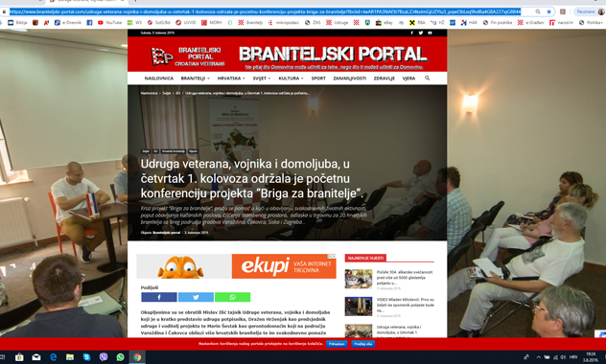
Task: Open the NASLOVNICA menu item
Action: pyautogui.click(x=159, y=79)
